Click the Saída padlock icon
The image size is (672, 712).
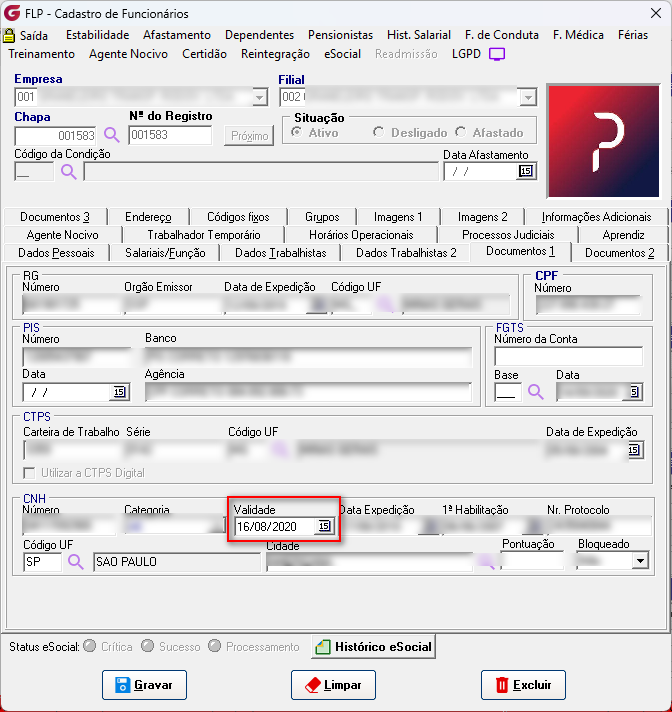click(9, 35)
